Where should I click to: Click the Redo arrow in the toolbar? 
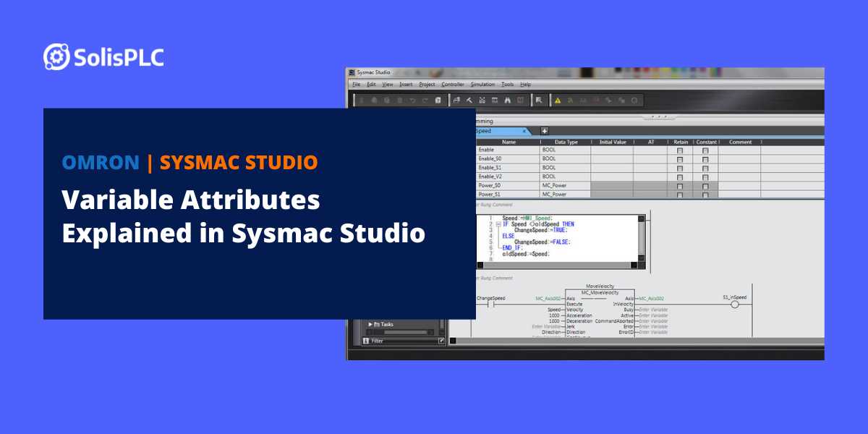(x=425, y=101)
